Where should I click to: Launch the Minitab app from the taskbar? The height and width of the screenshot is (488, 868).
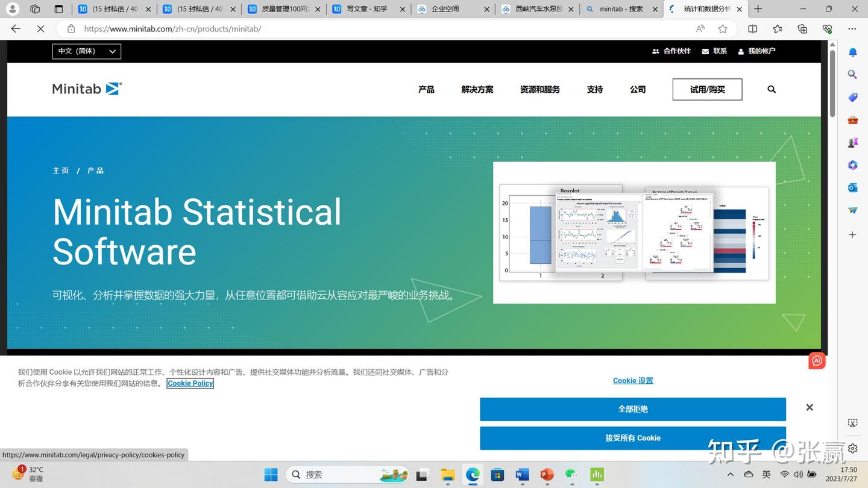(596, 475)
